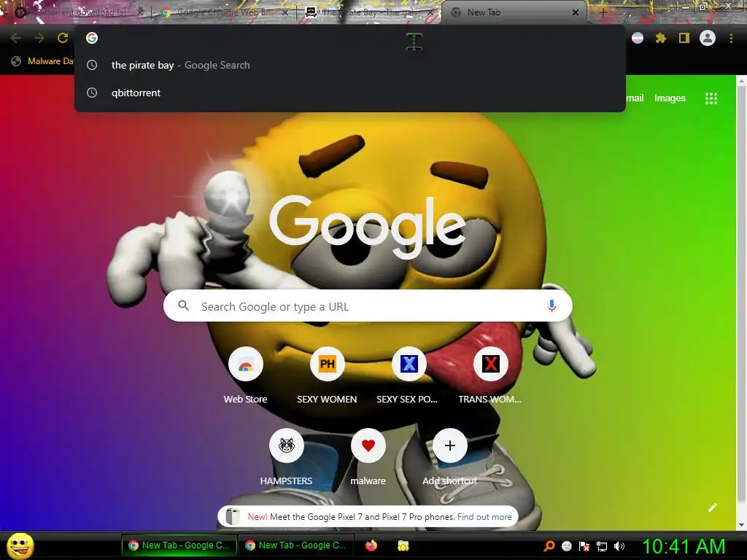Click the 10:41 AM clock
Screen dimensions: 747x560
tap(684, 547)
